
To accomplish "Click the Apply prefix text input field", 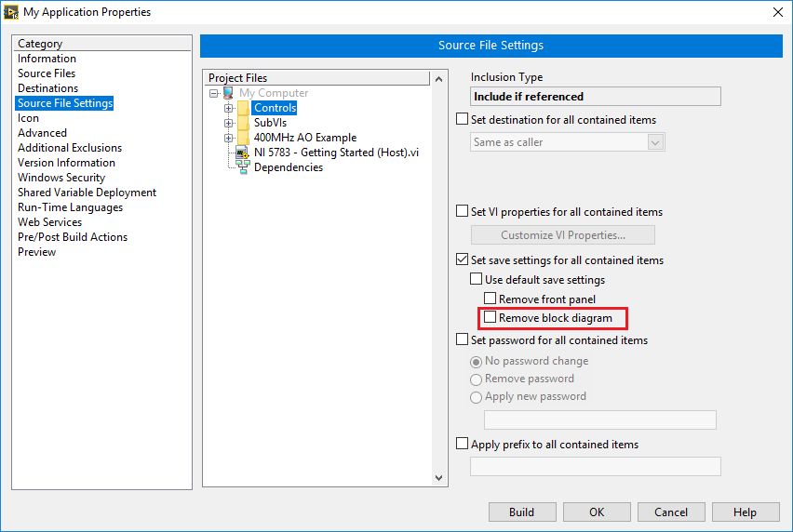I will click(x=596, y=466).
